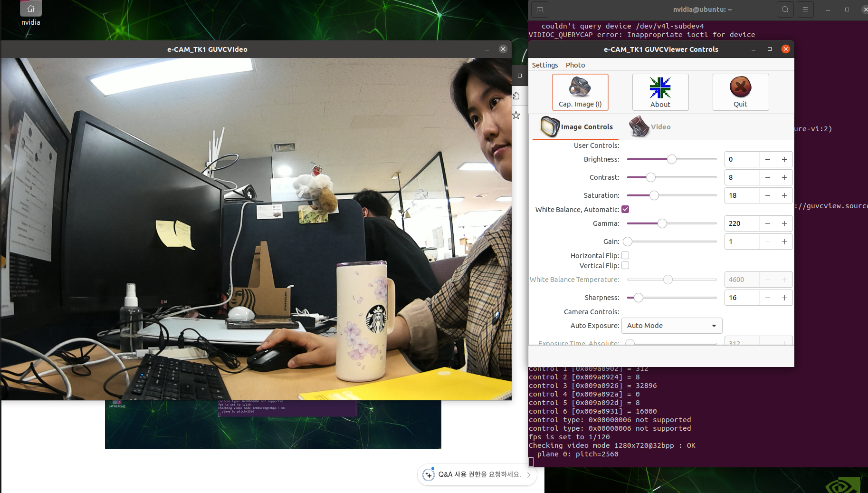The width and height of the screenshot is (868, 493).
Task: Click the Sharpness slider handle
Action: (639, 298)
